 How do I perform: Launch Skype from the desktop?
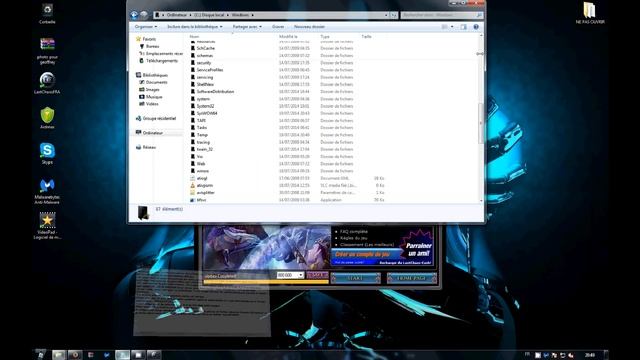(47, 153)
